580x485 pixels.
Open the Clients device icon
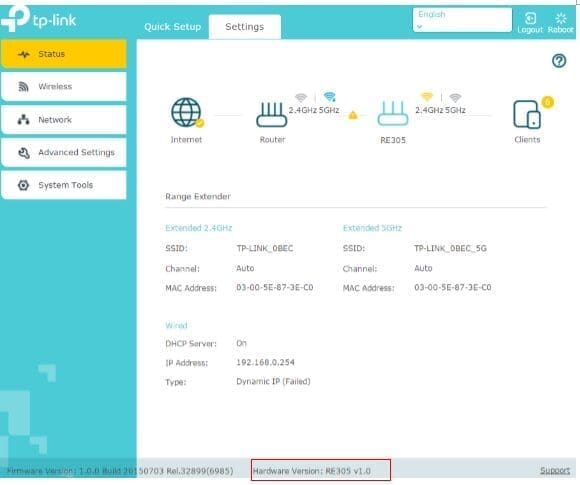point(527,114)
